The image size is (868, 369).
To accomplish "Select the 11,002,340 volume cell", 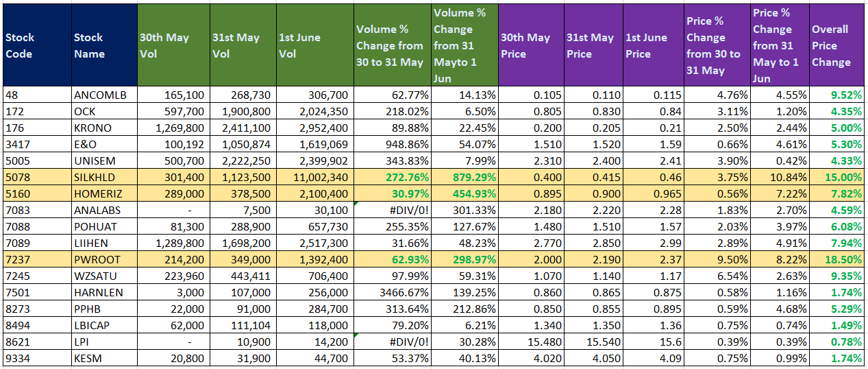I will 314,177.
